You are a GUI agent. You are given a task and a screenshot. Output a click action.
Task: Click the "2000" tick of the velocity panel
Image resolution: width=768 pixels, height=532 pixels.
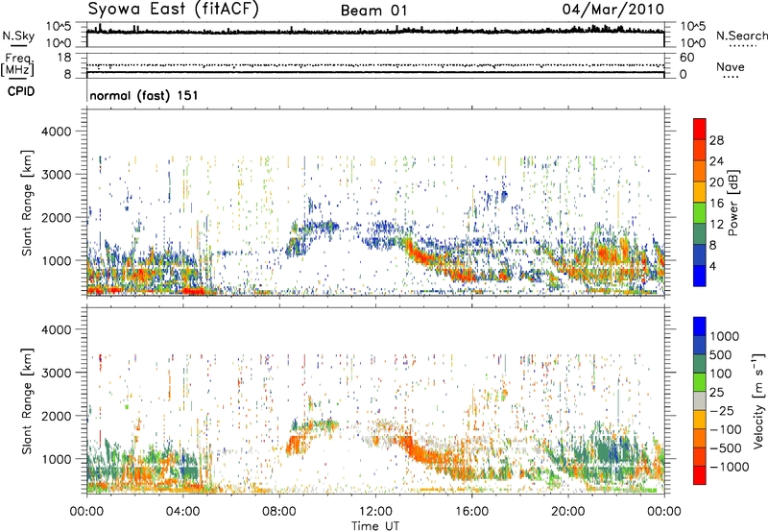point(56,416)
